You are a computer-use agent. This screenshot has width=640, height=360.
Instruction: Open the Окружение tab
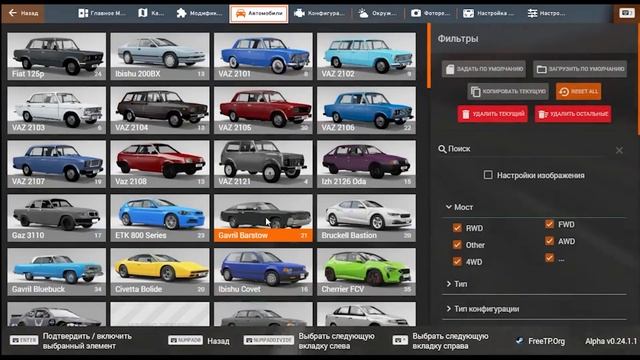tap(377, 13)
